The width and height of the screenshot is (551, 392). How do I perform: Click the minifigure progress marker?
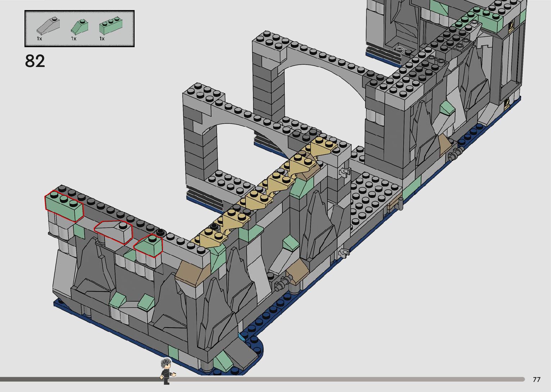click(166, 371)
